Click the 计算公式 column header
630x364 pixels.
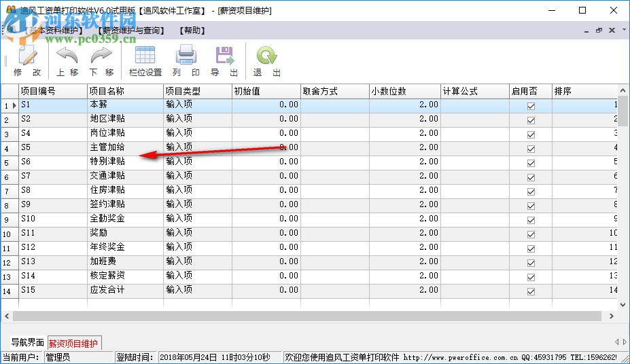[475, 91]
